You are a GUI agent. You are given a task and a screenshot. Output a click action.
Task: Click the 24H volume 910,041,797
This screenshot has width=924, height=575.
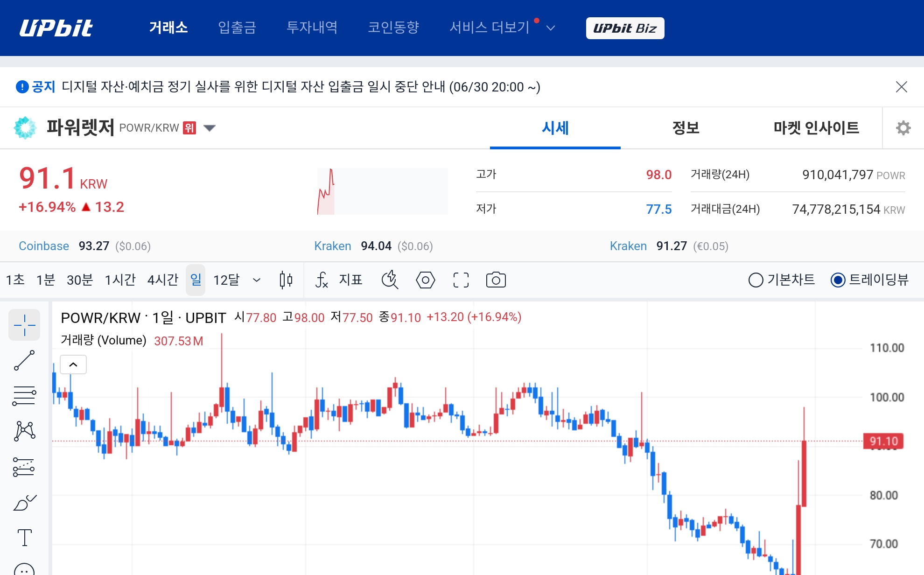point(838,175)
